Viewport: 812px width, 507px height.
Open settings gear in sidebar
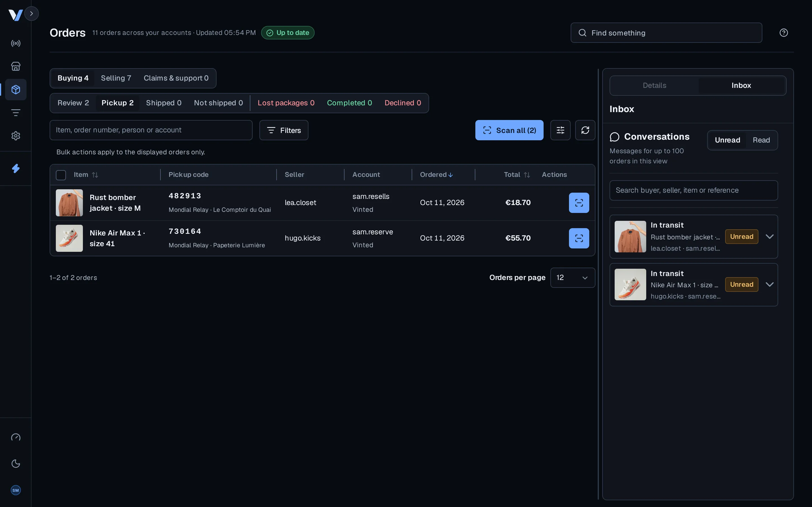(16, 136)
